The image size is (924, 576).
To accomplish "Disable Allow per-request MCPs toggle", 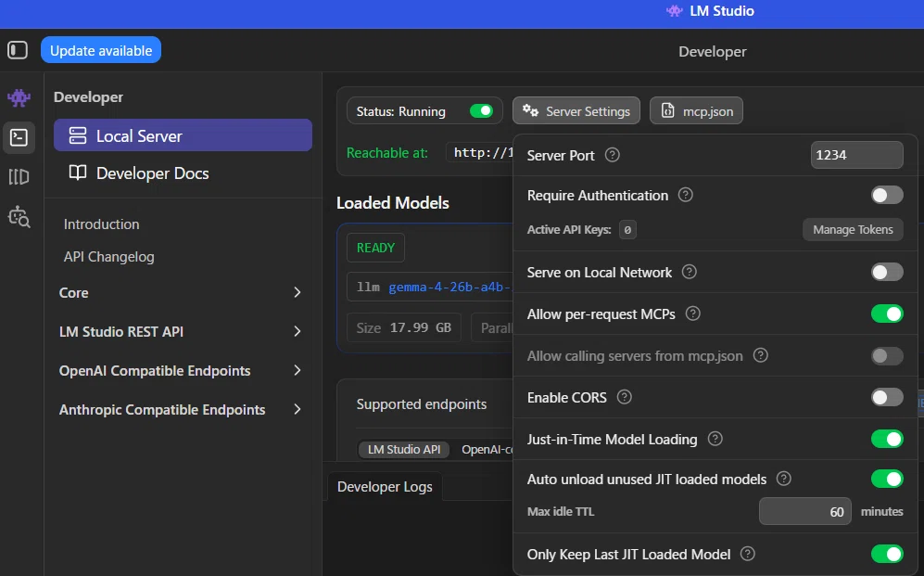I will (887, 314).
